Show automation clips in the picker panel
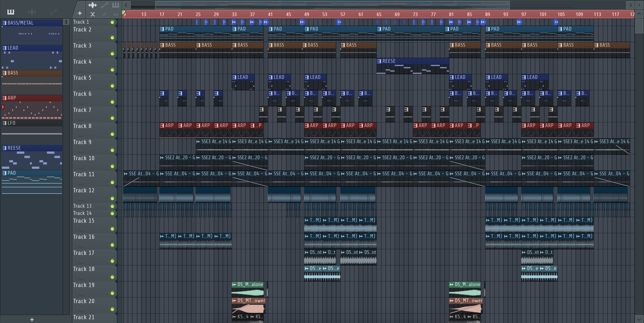The image size is (644, 323). click(x=53, y=12)
